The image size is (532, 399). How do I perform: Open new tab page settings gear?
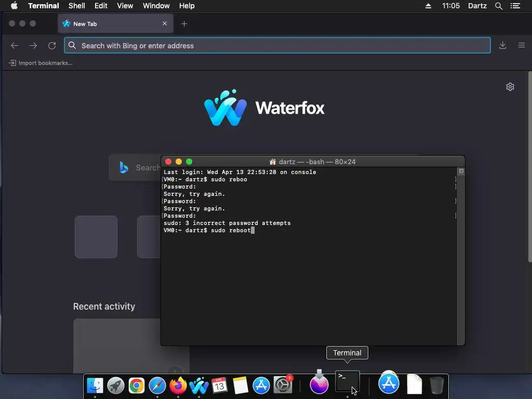(x=510, y=87)
